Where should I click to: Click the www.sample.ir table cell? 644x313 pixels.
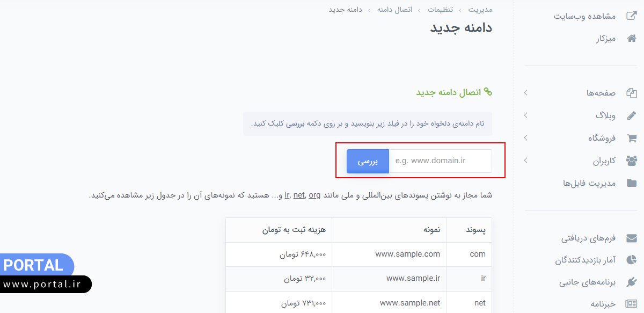(389, 279)
